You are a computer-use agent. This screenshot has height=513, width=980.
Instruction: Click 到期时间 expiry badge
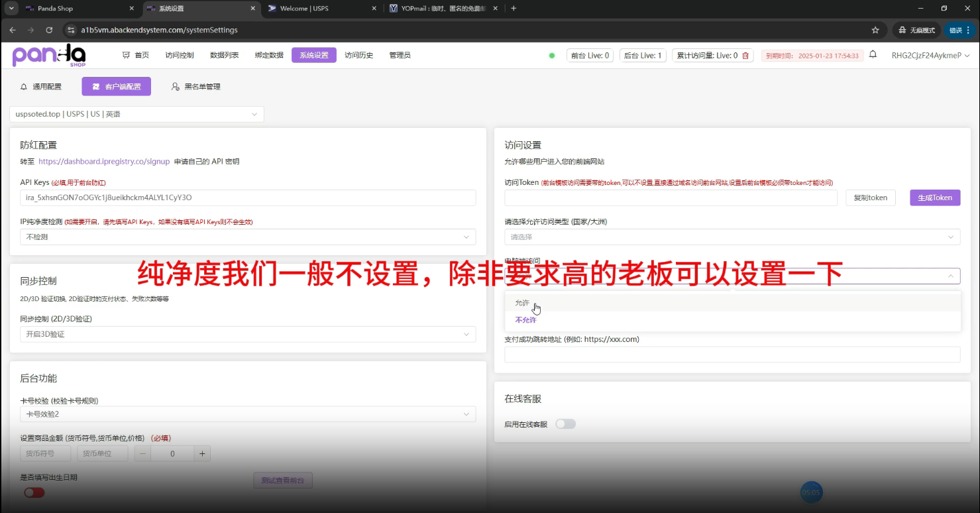click(x=812, y=56)
